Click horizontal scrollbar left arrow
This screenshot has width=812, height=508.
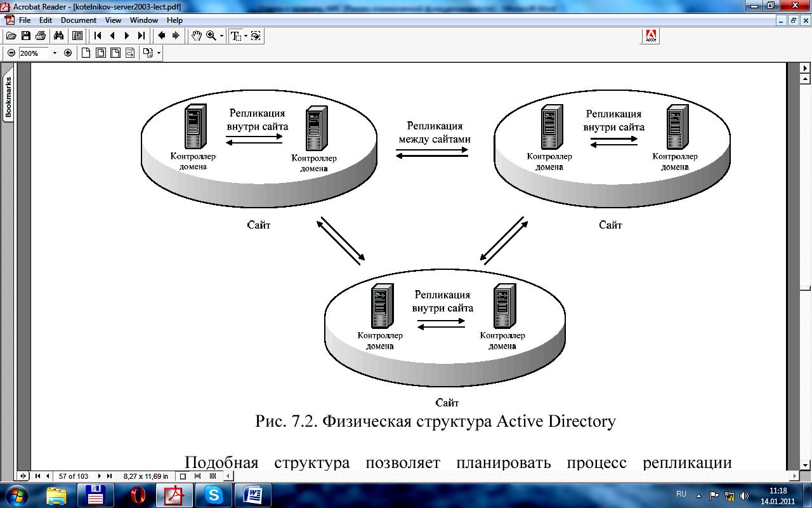click(228, 476)
